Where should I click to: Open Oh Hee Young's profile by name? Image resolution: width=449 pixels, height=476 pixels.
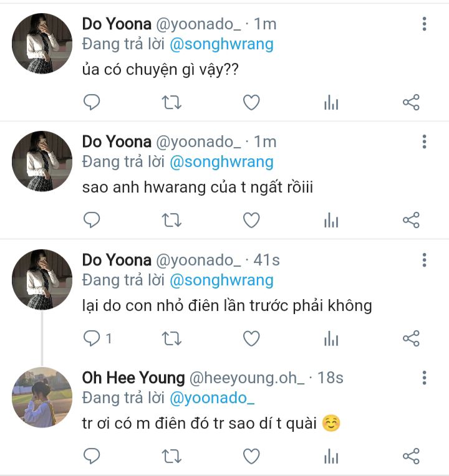tap(133, 378)
